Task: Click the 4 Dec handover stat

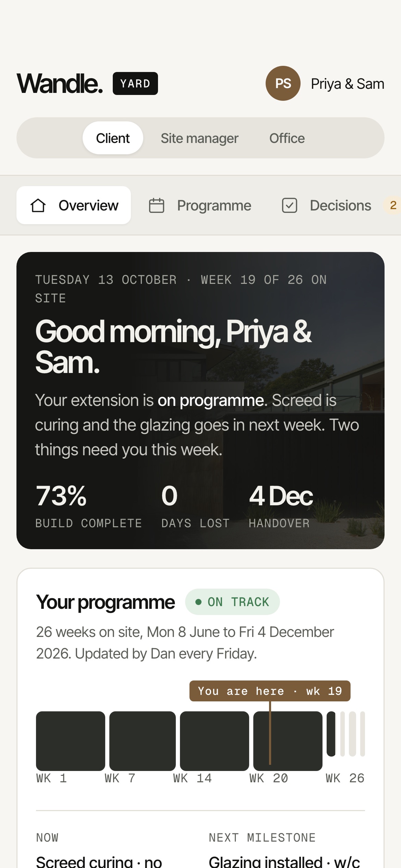Action: pos(281,506)
